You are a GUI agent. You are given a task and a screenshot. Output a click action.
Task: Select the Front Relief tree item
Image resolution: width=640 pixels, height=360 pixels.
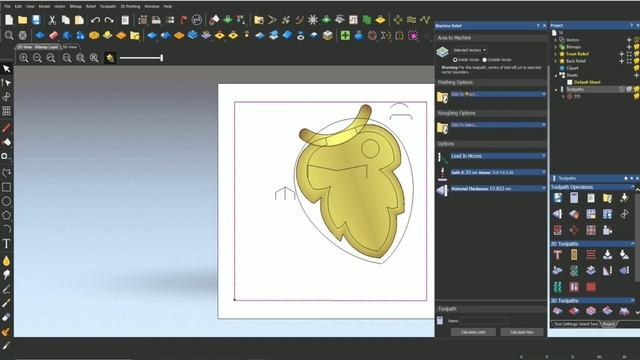click(577, 54)
